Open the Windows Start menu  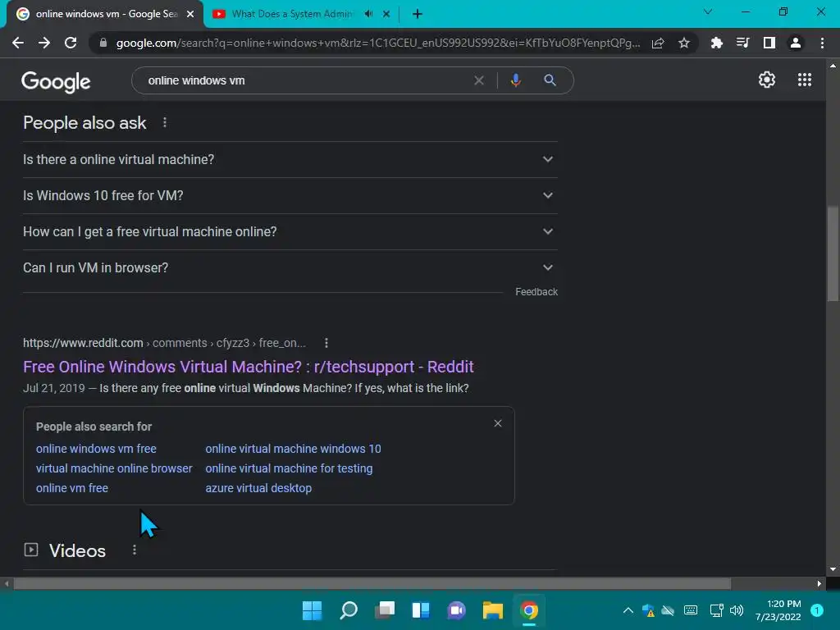312,610
